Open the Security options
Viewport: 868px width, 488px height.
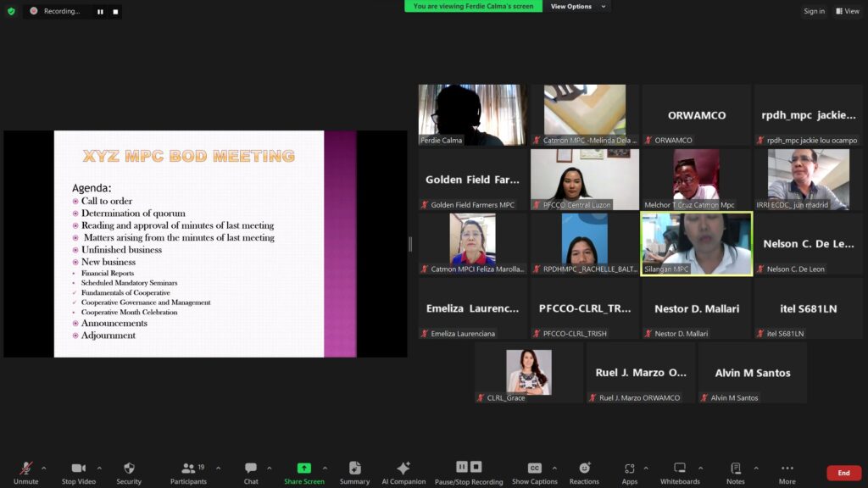(x=129, y=473)
